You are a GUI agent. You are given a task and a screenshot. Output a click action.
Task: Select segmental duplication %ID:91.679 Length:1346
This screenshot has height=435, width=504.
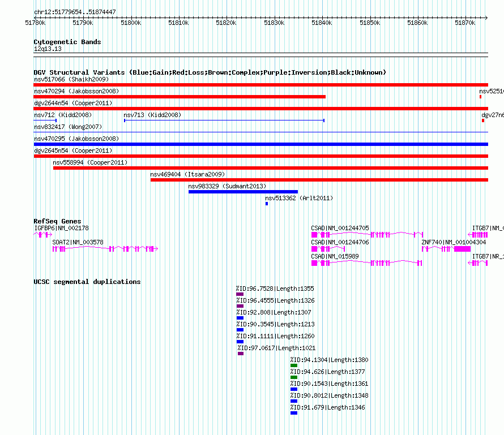pyautogui.click(x=294, y=413)
